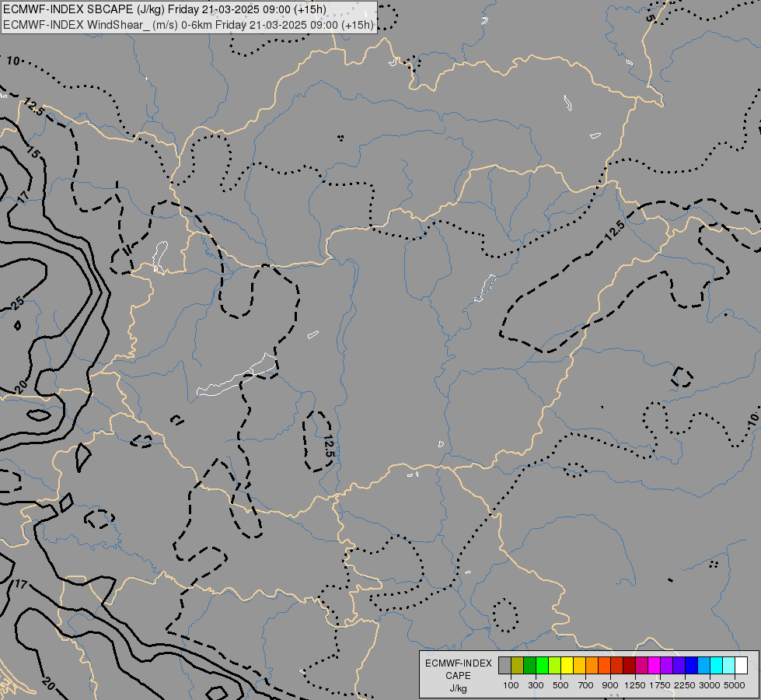Click the bright magenta legend swatch
761x700 pixels.
pos(654,666)
